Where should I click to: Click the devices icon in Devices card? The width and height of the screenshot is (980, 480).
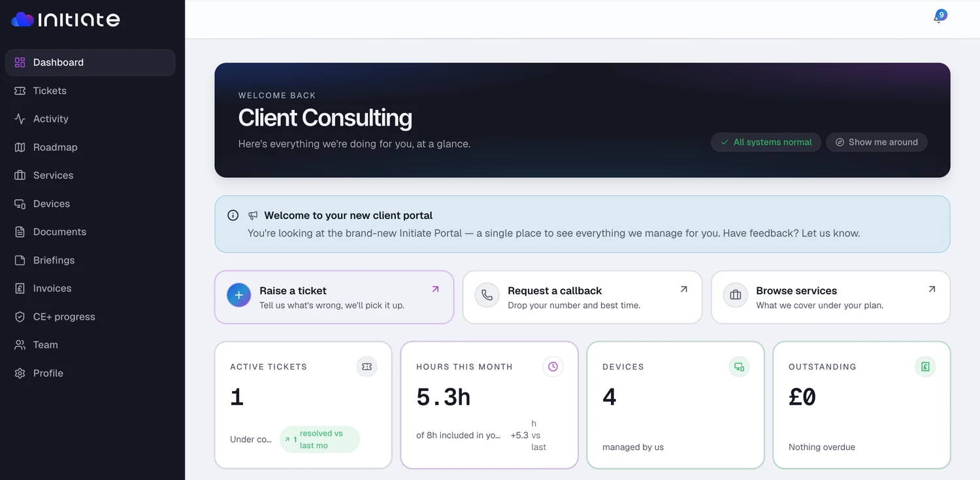(739, 367)
